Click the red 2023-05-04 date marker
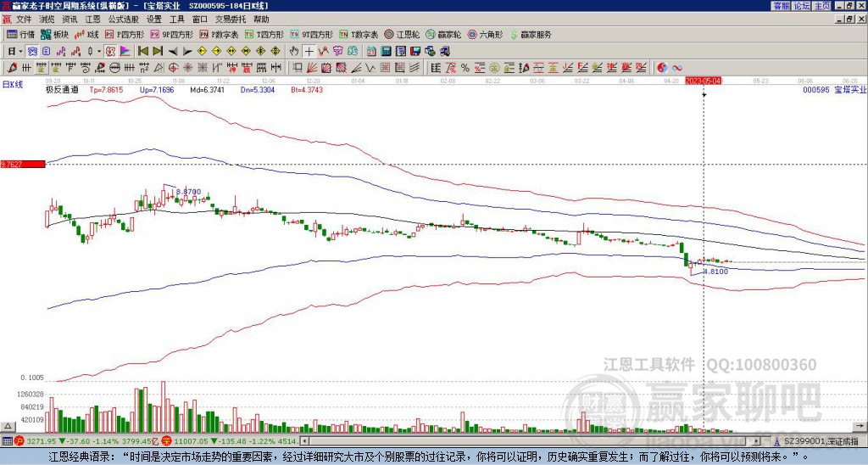 click(x=704, y=81)
